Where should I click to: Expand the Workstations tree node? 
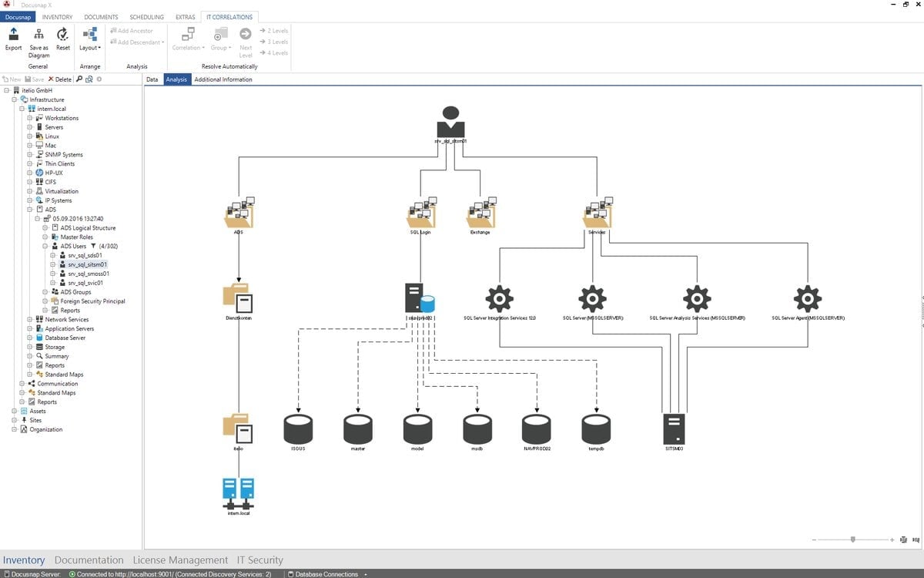[x=29, y=118]
